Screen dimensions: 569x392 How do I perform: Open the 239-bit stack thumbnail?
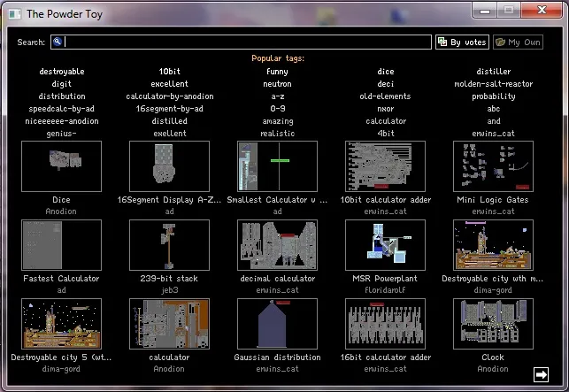(x=169, y=245)
